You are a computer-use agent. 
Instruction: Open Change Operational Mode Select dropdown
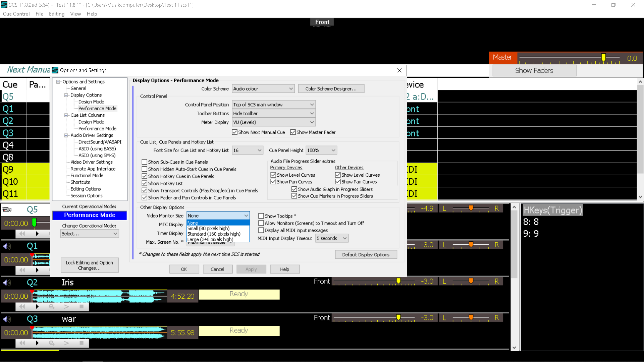(90, 234)
